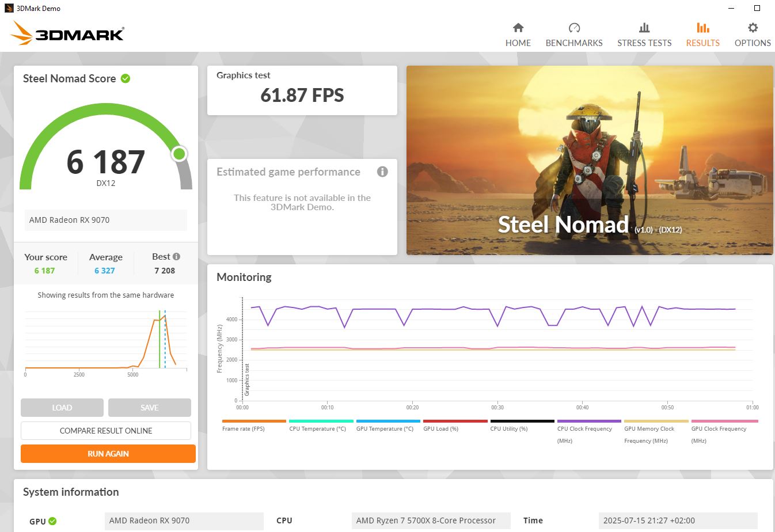775x532 pixels.
Task: Click the Monitoring heading
Action: coord(244,277)
